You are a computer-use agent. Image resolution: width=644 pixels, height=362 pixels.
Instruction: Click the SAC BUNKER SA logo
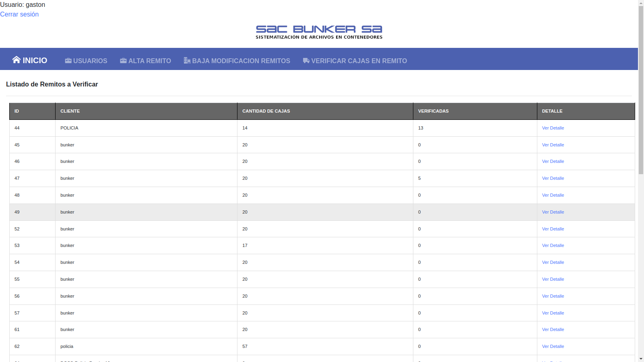(319, 32)
